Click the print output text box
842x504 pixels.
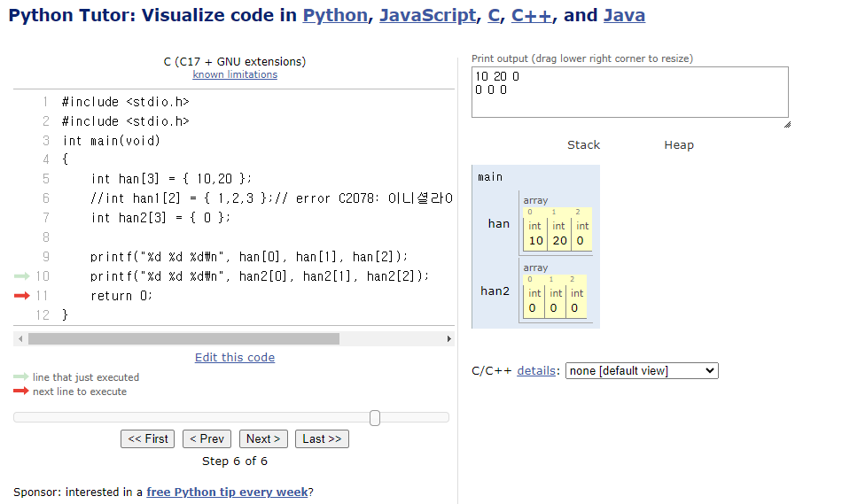click(x=630, y=92)
